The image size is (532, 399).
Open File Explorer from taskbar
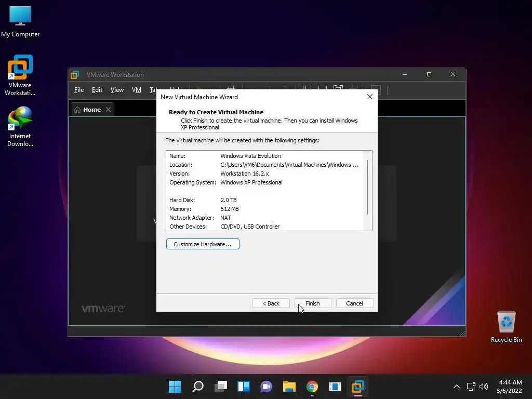(289, 387)
